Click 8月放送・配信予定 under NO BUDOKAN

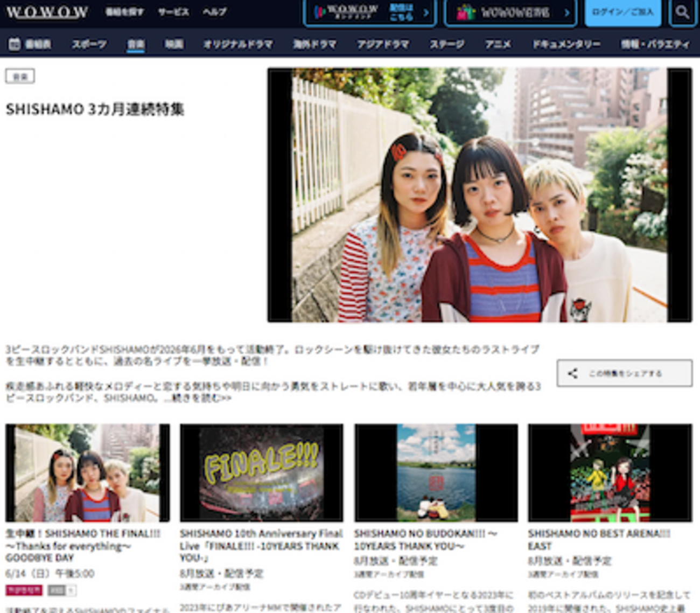point(395,561)
